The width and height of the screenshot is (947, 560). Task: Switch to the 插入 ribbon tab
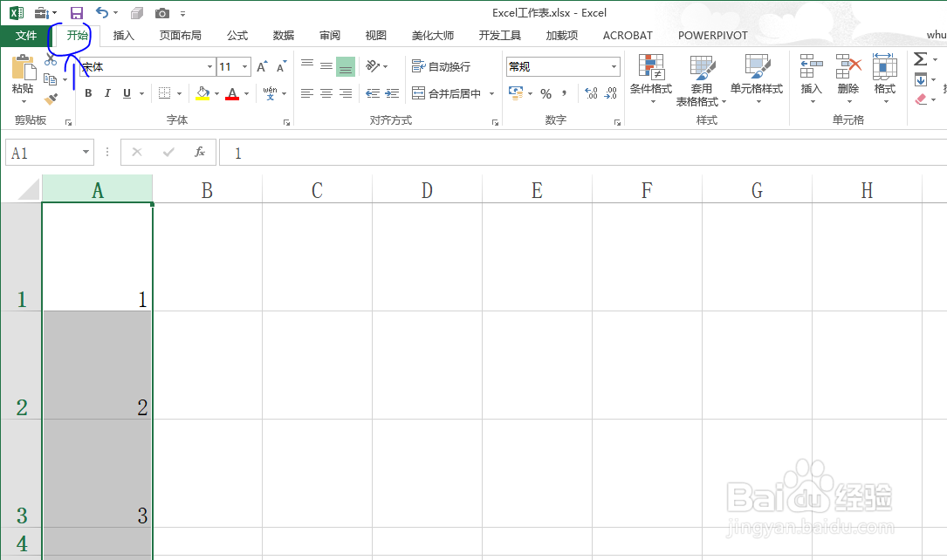(x=122, y=35)
